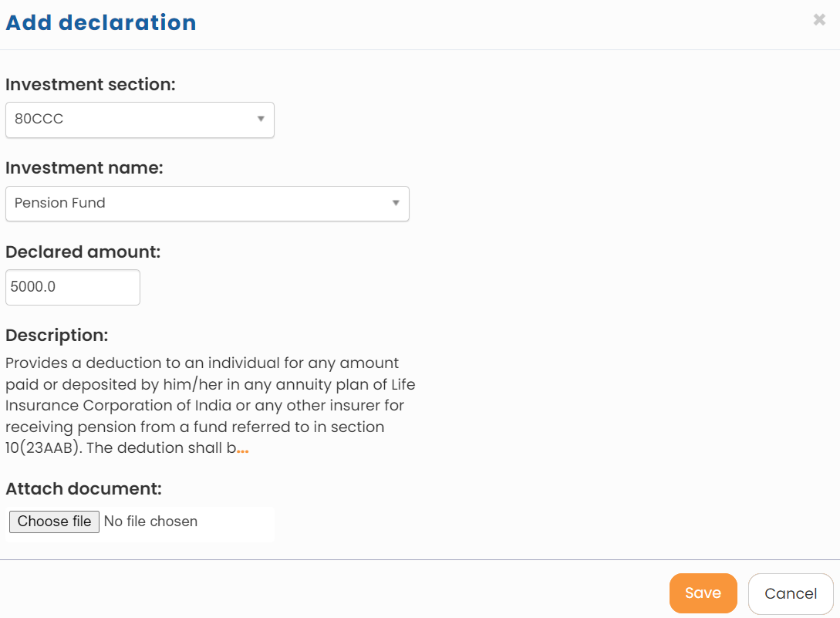This screenshot has width=840, height=618.
Task: Click the arrow on the Pension Fund select box
Action: point(396,203)
